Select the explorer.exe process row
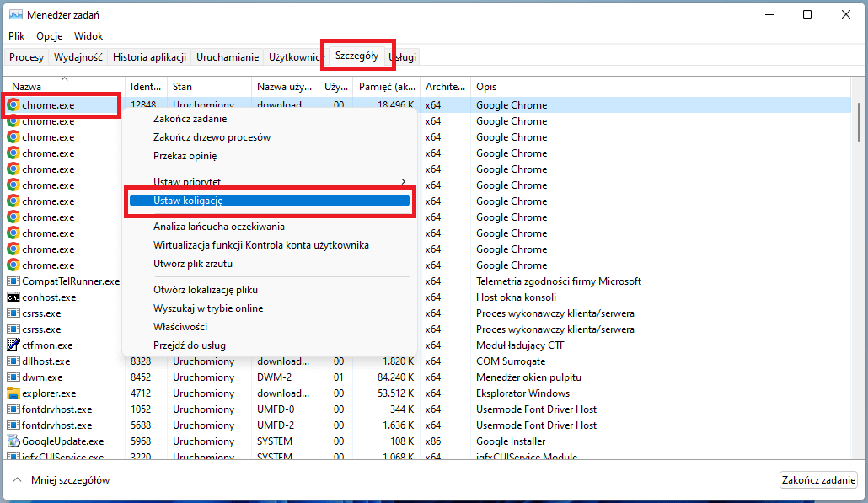 click(427, 393)
